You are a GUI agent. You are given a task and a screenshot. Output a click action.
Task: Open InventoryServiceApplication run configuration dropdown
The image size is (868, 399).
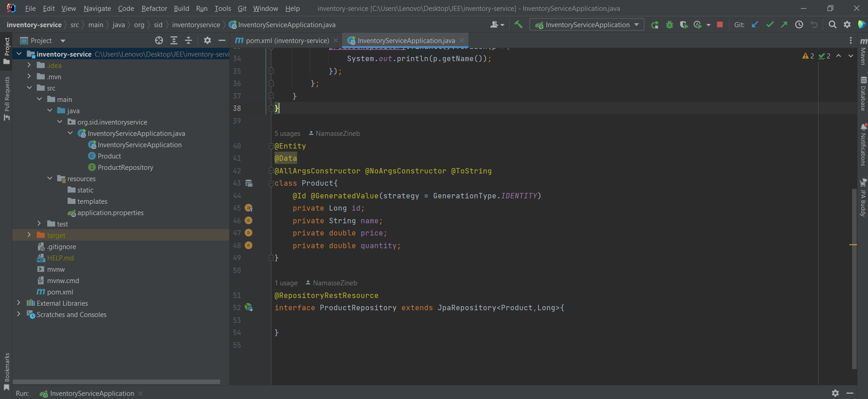587,25
